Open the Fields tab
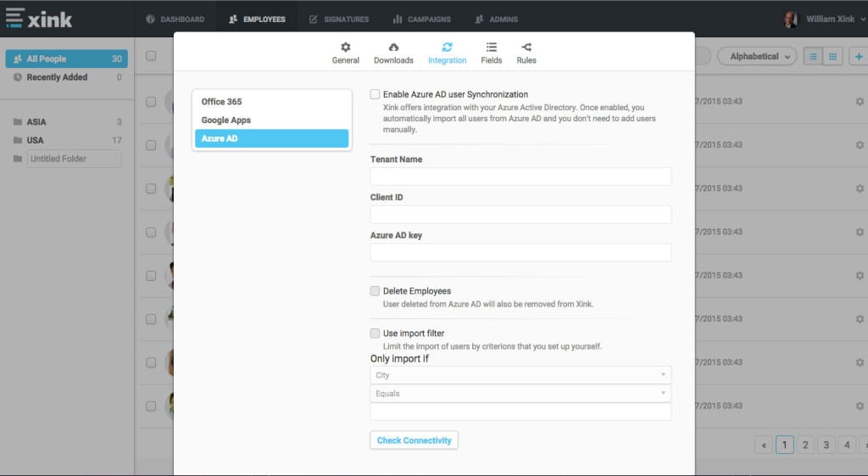The image size is (868, 476). (x=491, y=53)
